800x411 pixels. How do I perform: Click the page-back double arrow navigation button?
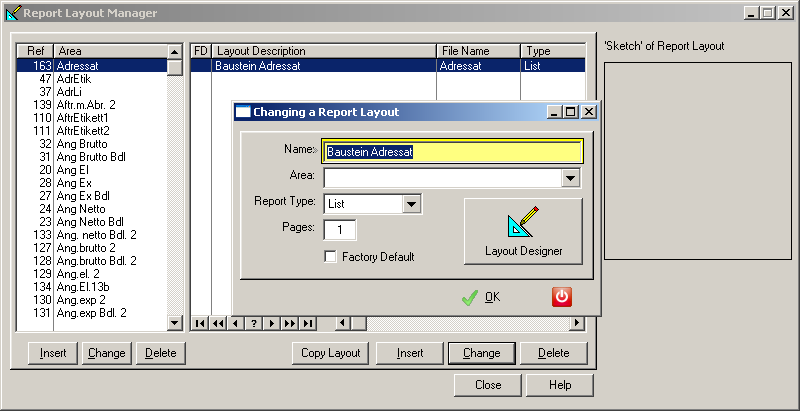(x=218, y=323)
